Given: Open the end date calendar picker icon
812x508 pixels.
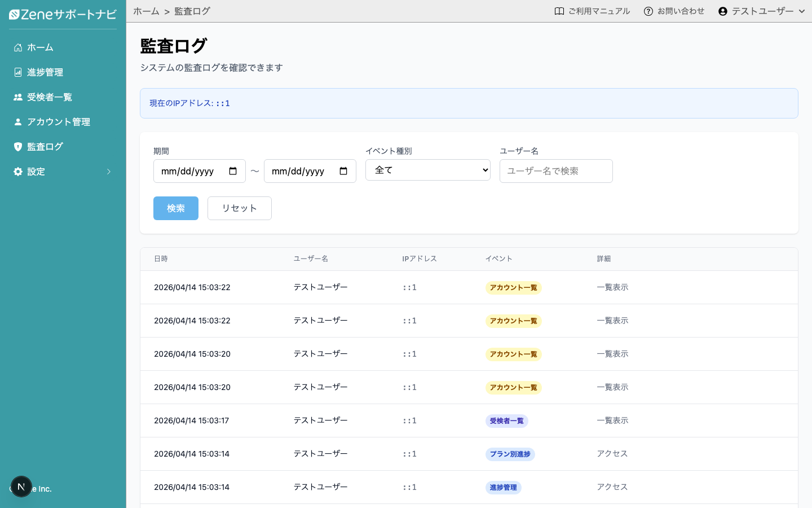Looking at the screenshot, I should click(343, 171).
